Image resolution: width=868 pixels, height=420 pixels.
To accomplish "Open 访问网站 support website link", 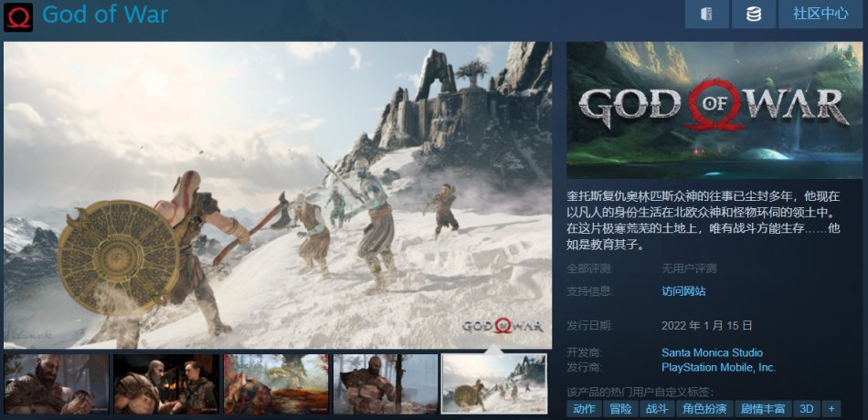I will (683, 291).
